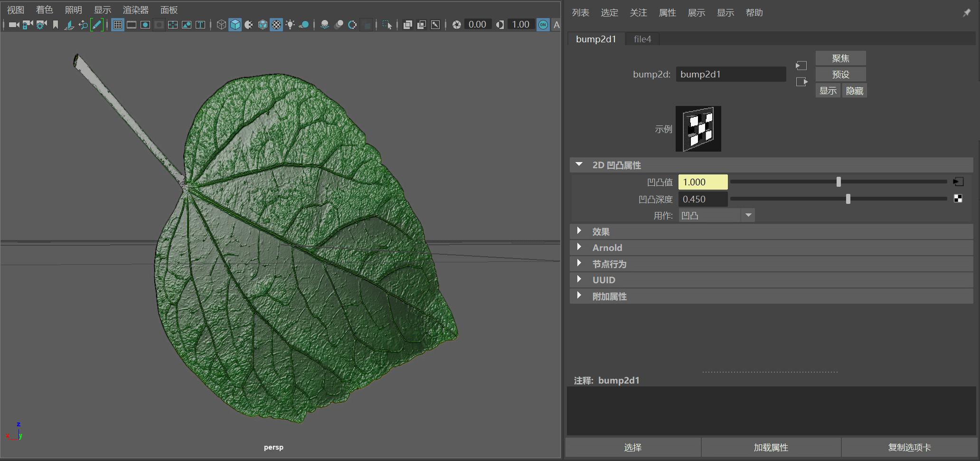Toggle motion blur icon
Image resolution: width=980 pixels, height=461 pixels.
tap(339, 25)
